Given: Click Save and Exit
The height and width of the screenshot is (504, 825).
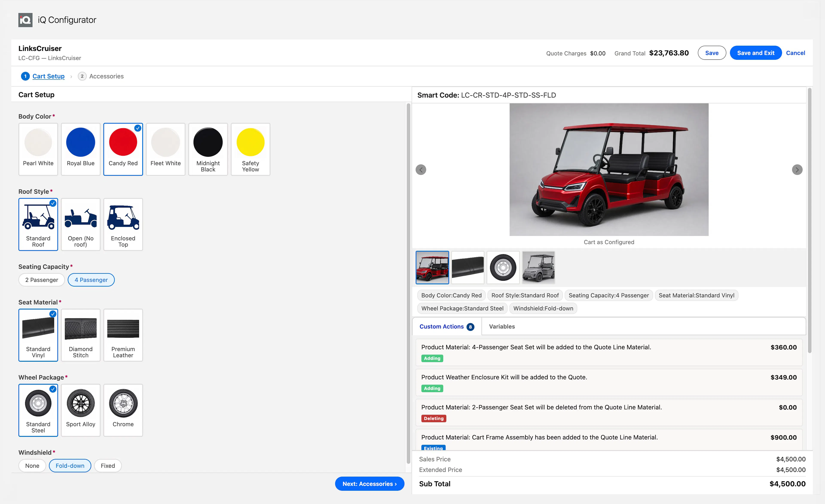Looking at the screenshot, I should [x=755, y=53].
